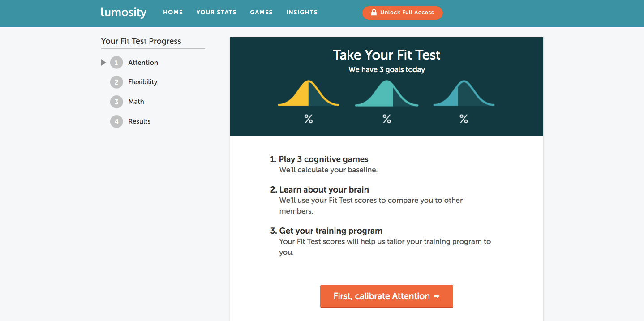Click percent symbol under yellow curve

[309, 119]
